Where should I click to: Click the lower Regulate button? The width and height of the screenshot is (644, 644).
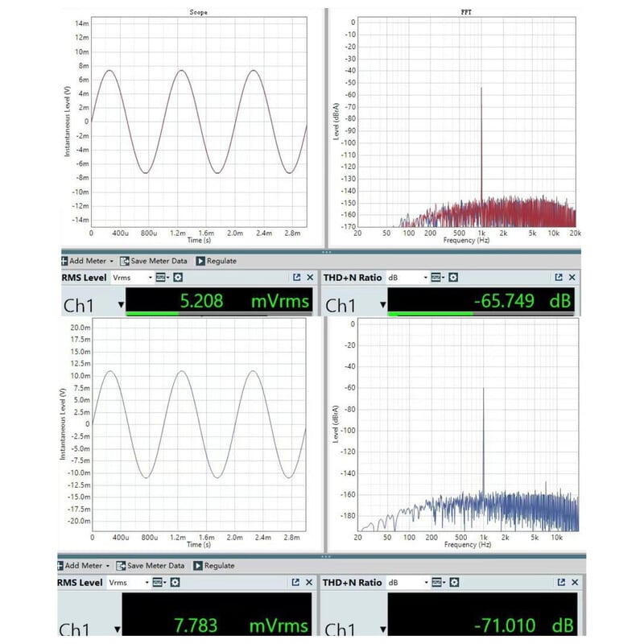[x=213, y=565]
